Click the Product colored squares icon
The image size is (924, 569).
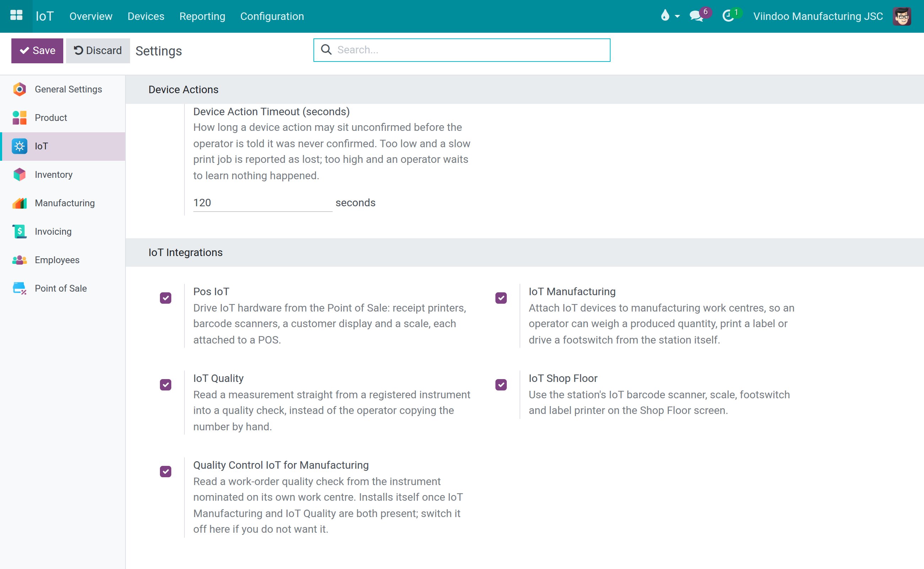[x=20, y=118]
